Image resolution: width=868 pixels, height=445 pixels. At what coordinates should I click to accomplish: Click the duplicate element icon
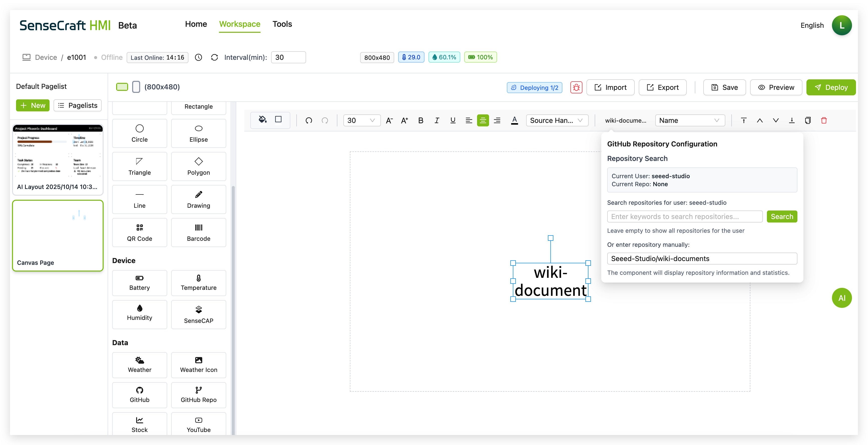pos(807,121)
